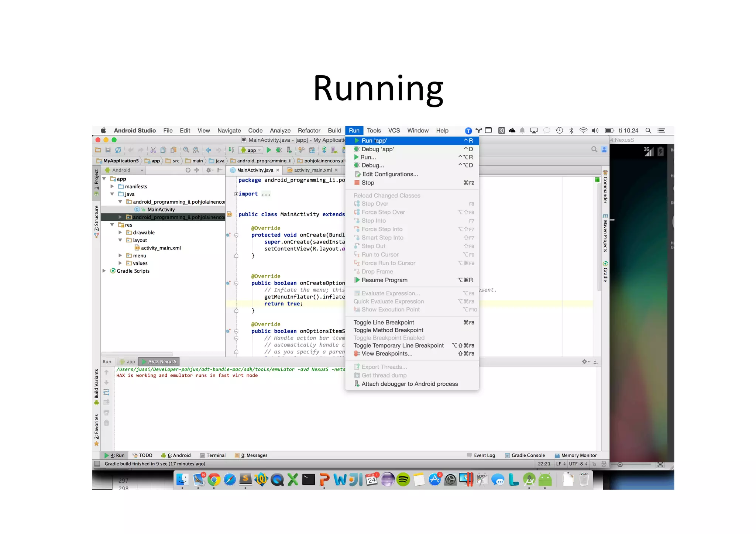This screenshot has width=756, height=534.
Task: Click the Print icon in Run panel
Action: [106, 413]
